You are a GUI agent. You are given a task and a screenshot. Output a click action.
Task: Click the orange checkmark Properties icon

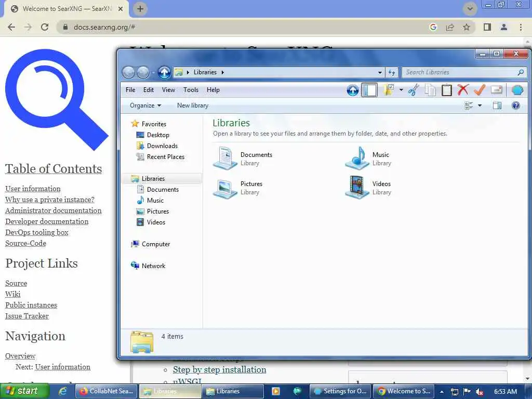coord(480,90)
